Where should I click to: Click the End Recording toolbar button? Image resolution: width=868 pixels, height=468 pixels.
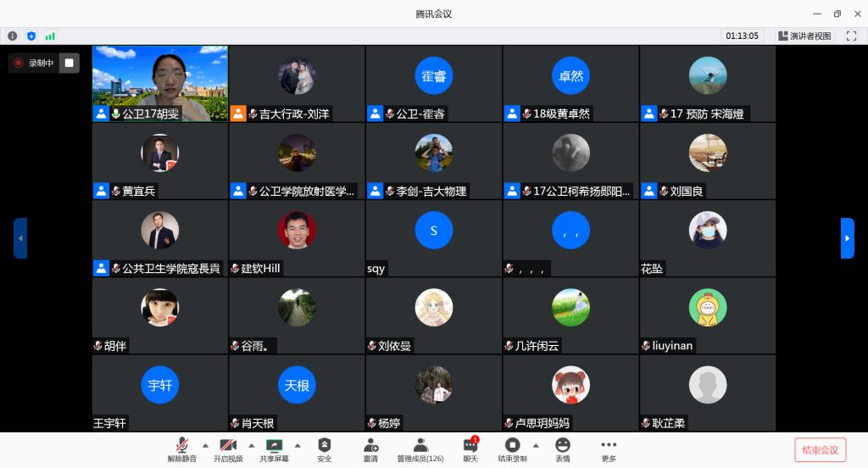[512, 446]
